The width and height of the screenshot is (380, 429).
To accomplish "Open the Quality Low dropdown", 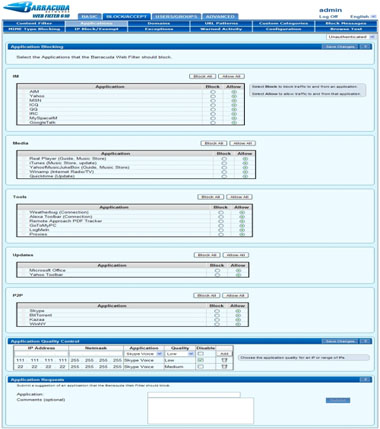I will point(180,354).
